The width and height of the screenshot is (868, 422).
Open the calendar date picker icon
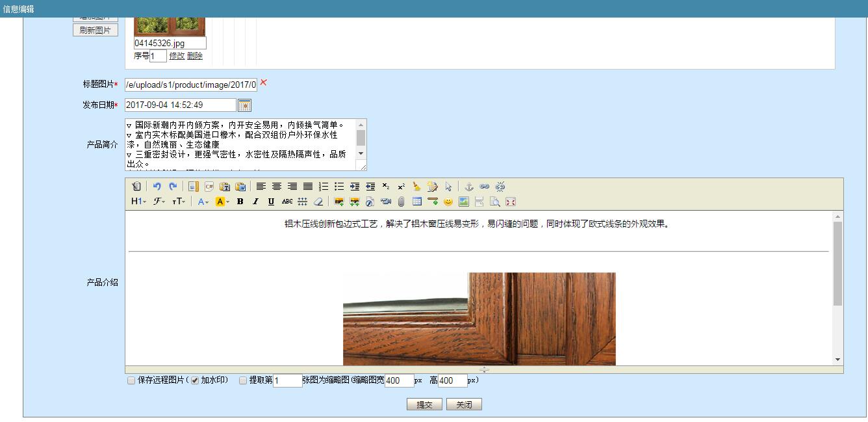click(x=244, y=105)
